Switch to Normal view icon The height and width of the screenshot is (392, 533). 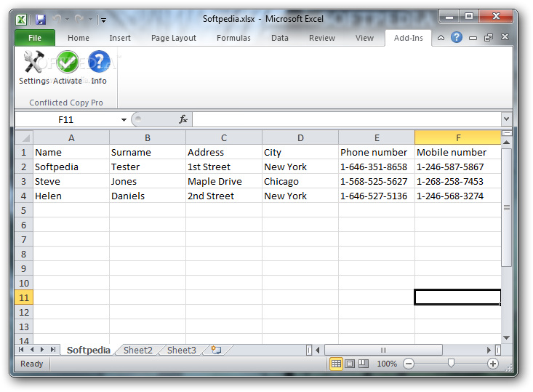pos(336,364)
